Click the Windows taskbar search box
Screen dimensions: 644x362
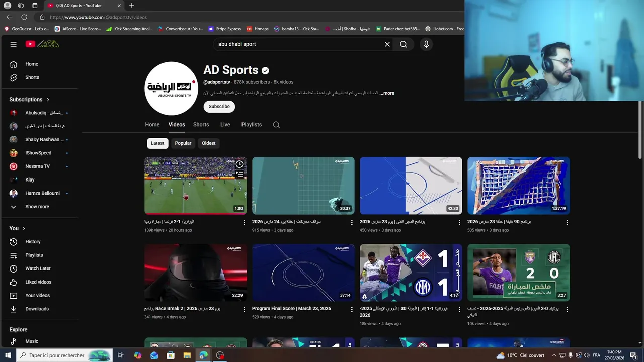pos(64,355)
